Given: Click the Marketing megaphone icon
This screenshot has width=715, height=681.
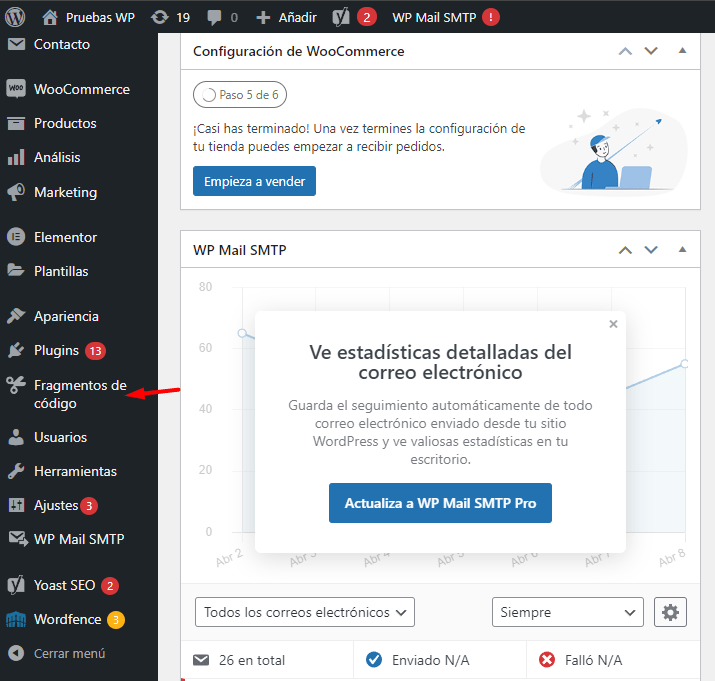Looking at the screenshot, I should coord(16,192).
